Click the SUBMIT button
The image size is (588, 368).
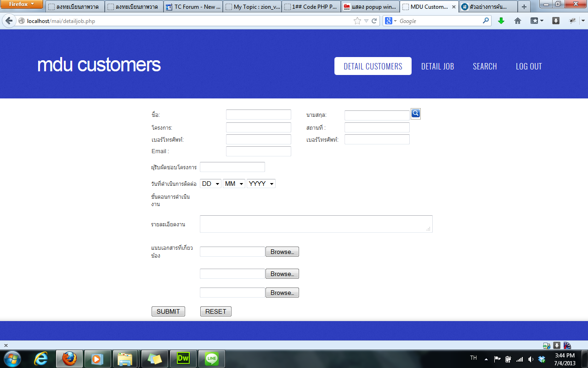pos(168,311)
